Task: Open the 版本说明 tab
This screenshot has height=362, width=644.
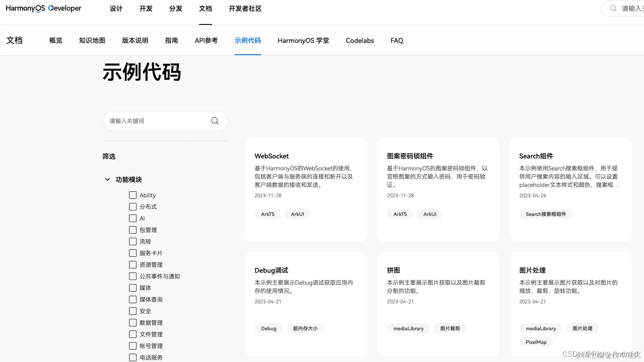Action: click(x=135, y=41)
